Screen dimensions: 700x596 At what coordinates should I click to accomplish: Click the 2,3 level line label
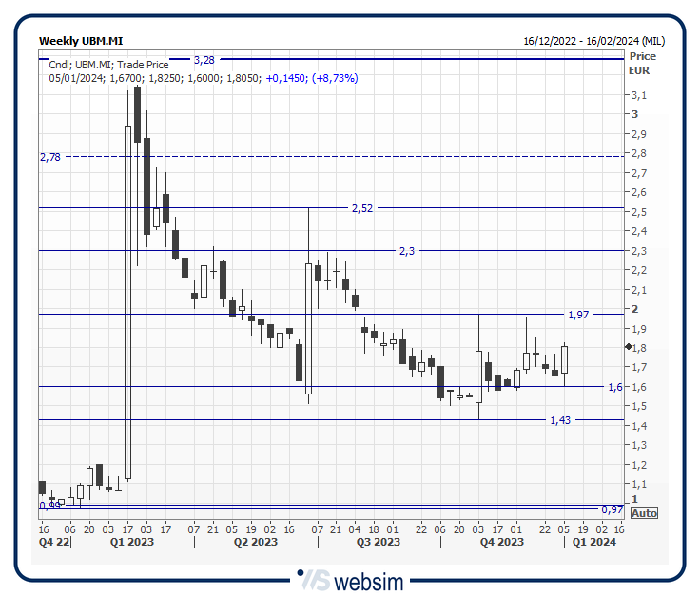[406, 251]
